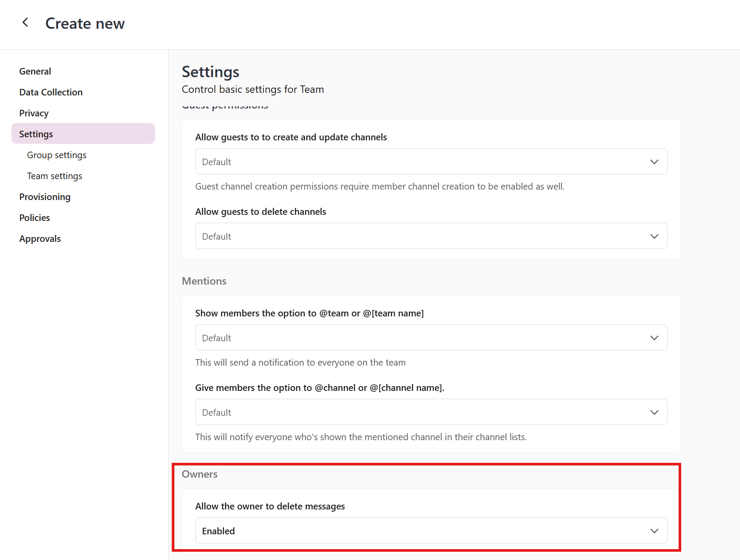Change the Enabled value for owner message deletion

431,530
